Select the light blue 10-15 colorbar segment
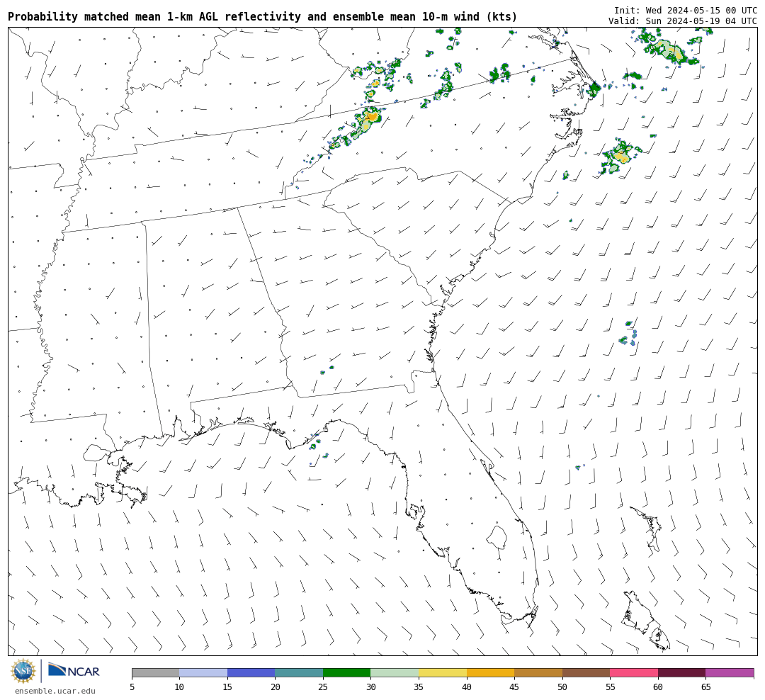The image size is (765, 700). click(203, 673)
